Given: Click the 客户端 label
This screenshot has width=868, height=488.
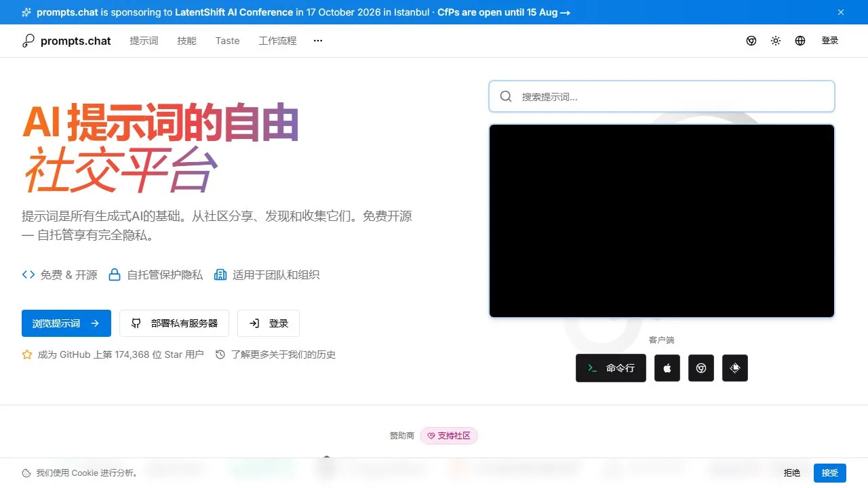Looking at the screenshot, I should 662,340.
